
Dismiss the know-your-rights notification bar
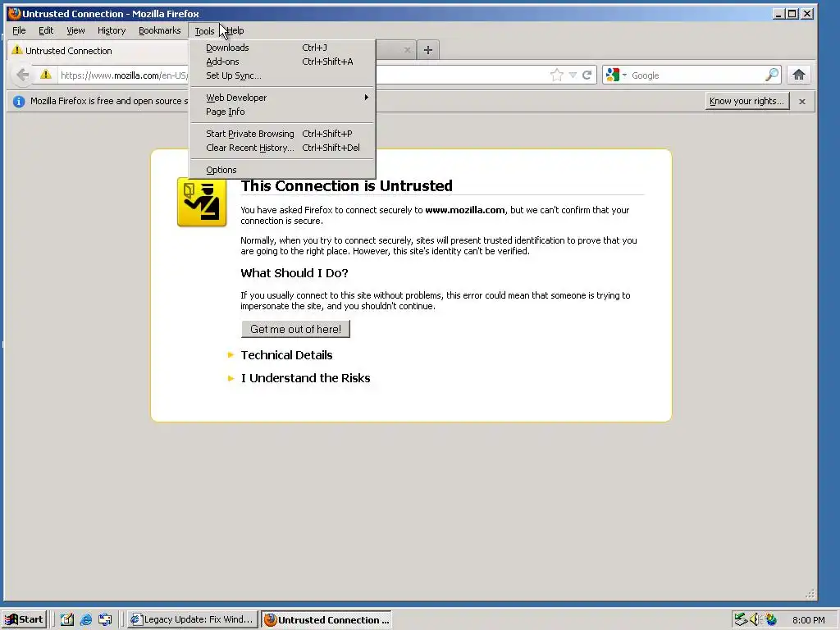pos(802,101)
